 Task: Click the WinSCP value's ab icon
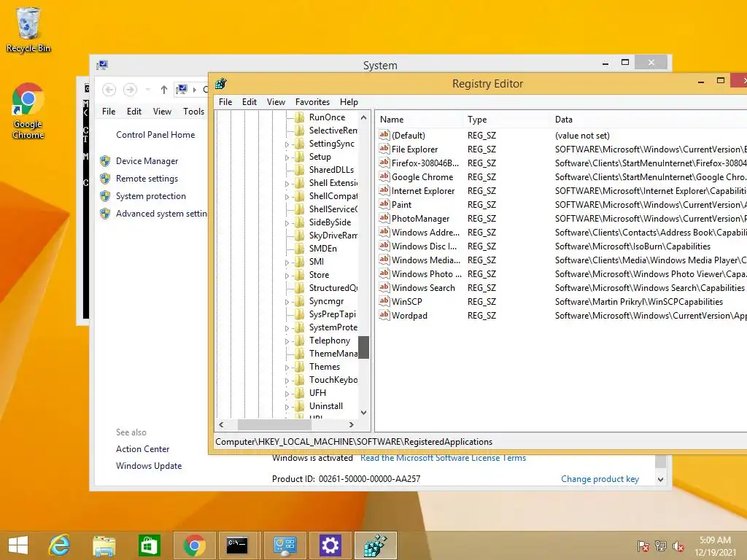click(384, 301)
